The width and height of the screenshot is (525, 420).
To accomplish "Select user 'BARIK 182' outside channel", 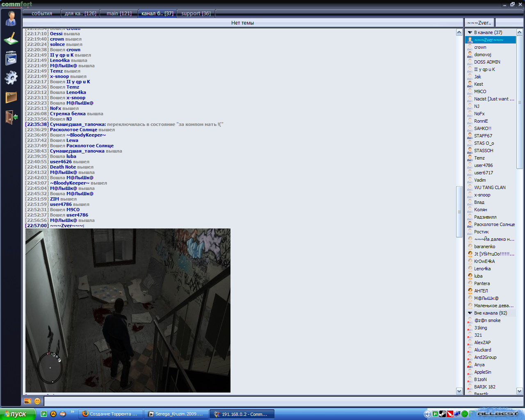I will coord(485,387).
